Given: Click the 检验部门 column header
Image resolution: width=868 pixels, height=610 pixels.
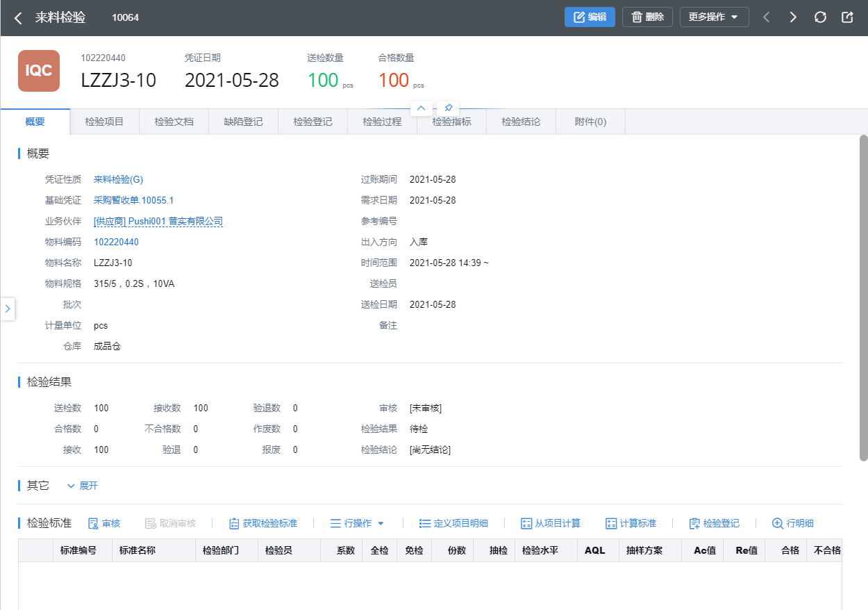Looking at the screenshot, I should click(227, 550).
